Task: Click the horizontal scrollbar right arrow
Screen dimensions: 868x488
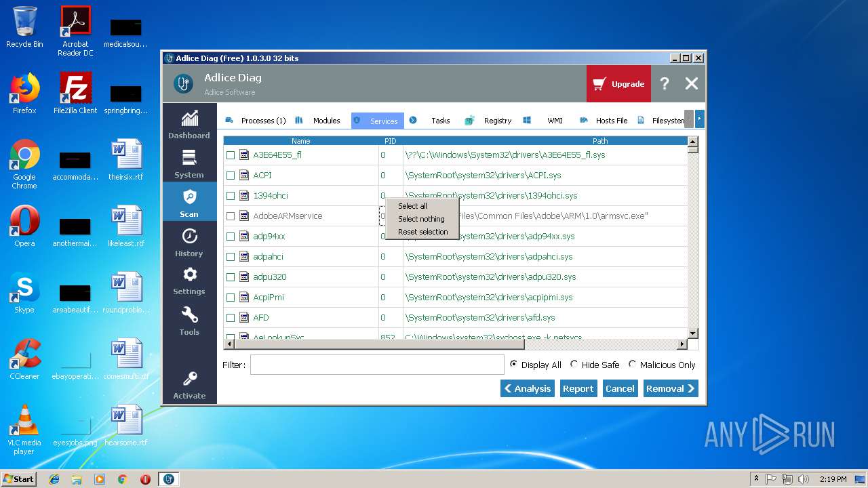Action: coord(682,344)
